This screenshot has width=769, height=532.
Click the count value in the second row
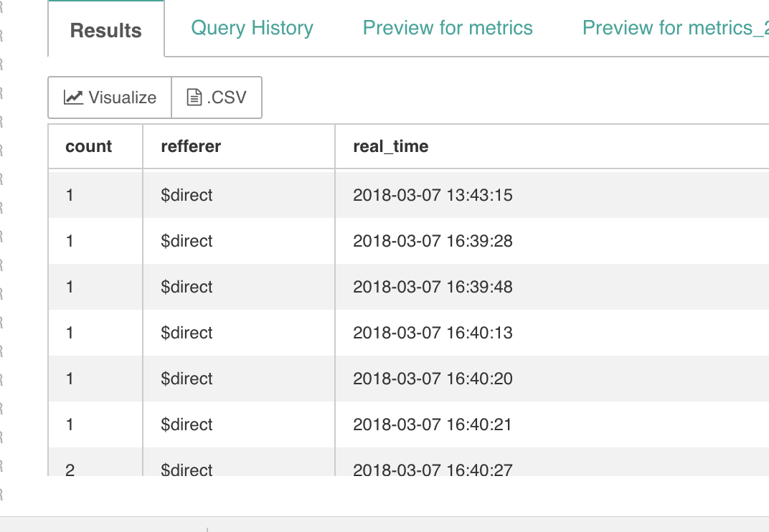70,240
